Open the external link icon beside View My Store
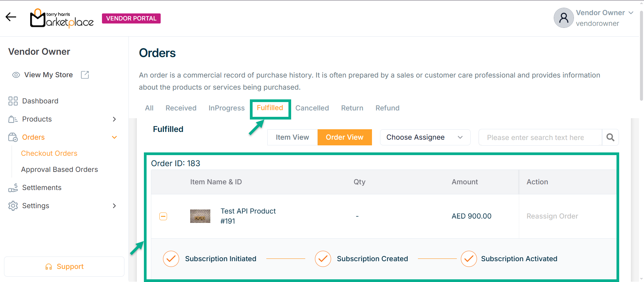This screenshot has width=644, height=282. (x=85, y=75)
